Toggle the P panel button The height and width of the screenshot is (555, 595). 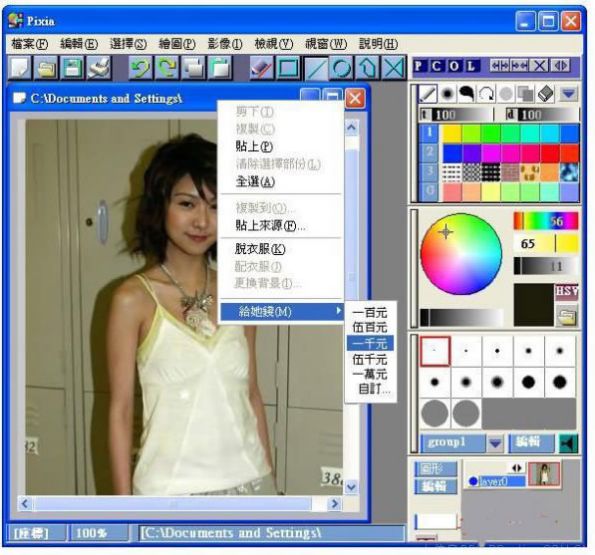tap(419, 66)
